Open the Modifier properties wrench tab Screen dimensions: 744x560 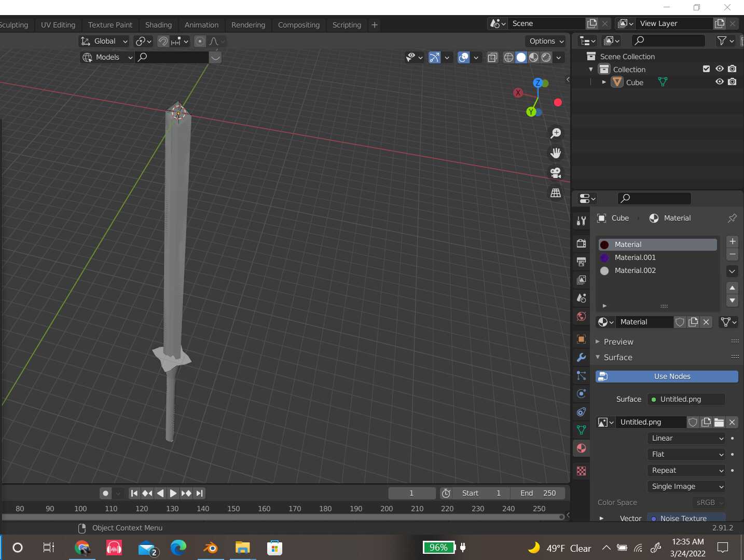(x=581, y=358)
